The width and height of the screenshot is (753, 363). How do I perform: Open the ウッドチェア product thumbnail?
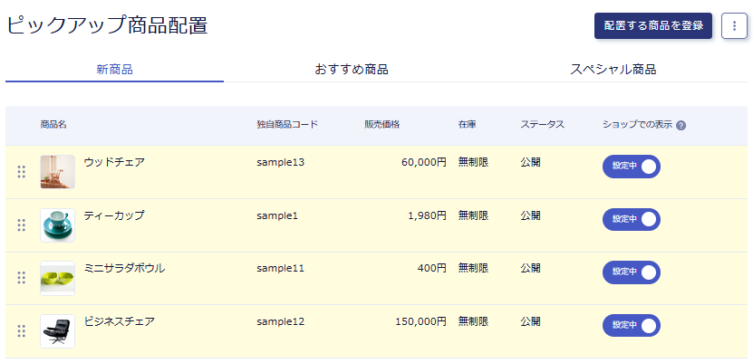[x=58, y=172]
